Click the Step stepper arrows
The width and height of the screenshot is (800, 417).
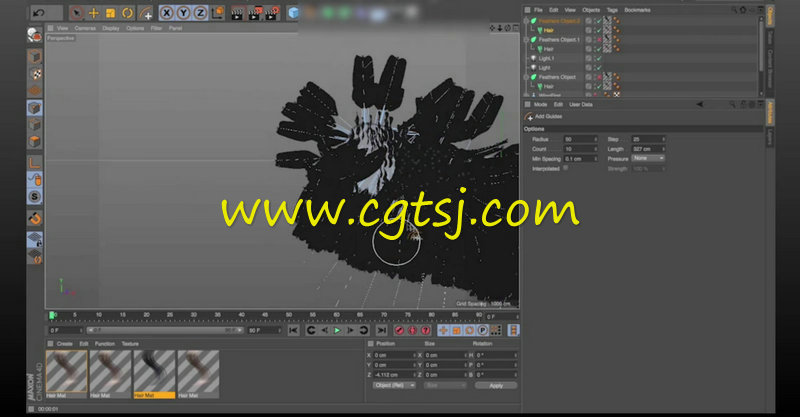pyautogui.click(x=663, y=139)
